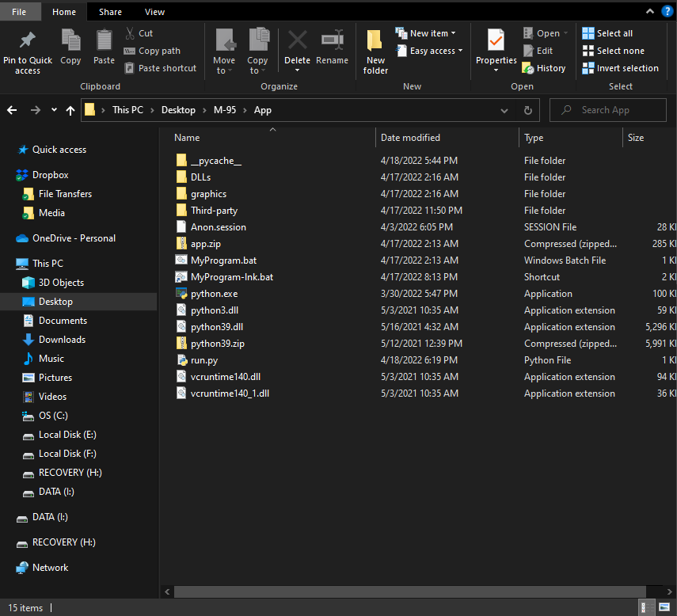The width and height of the screenshot is (677, 616).
Task: Click Desktop in address breadcrumb
Action: (178, 110)
